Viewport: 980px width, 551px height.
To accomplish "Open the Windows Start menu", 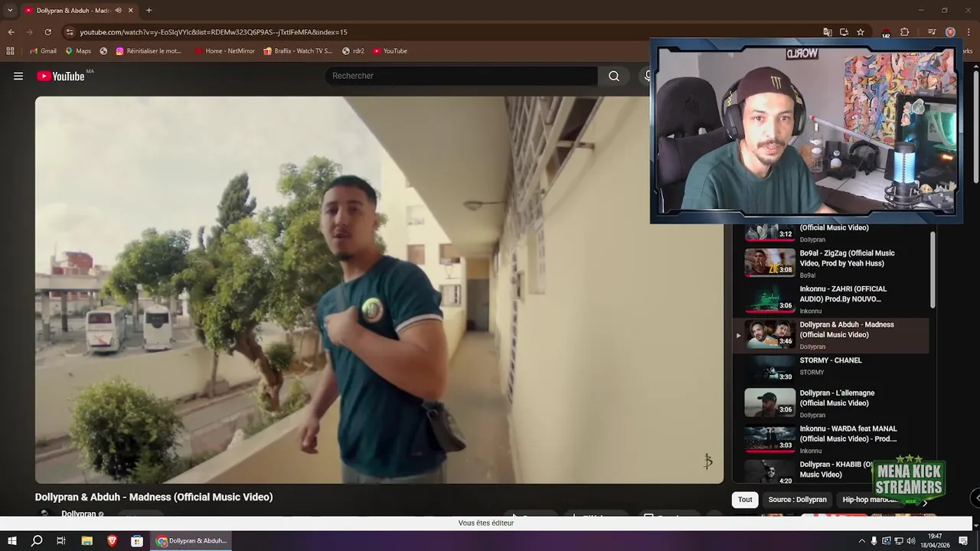I will point(12,541).
